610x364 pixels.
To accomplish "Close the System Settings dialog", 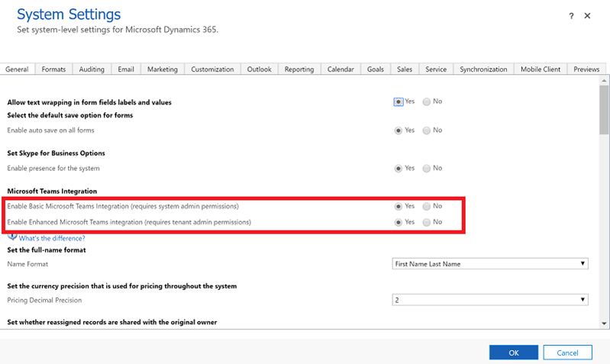I will (587, 15).
